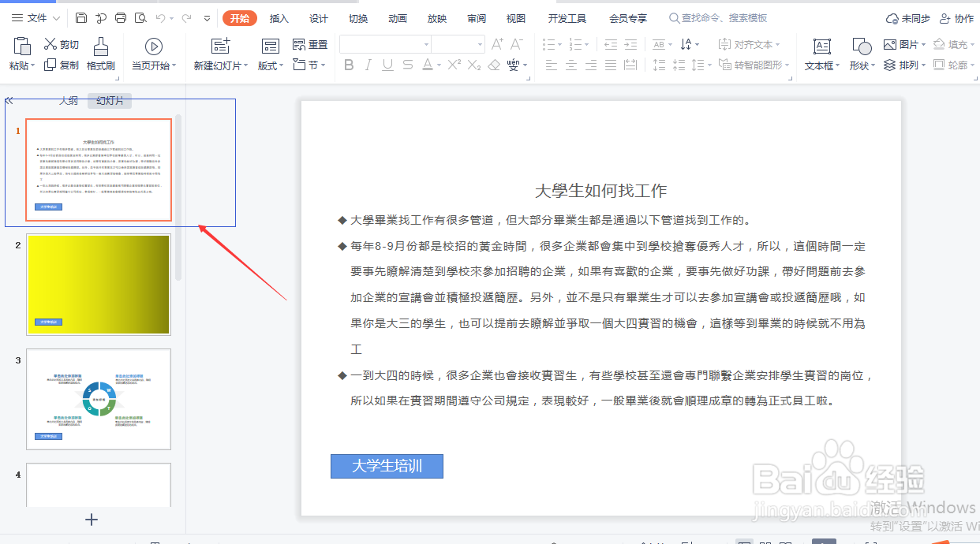
Task: Switch to the 插入 ribbon tab
Action: click(278, 17)
